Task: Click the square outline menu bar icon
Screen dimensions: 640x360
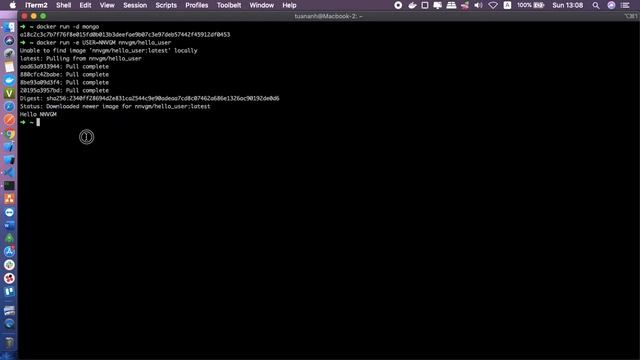Action: click(425, 5)
